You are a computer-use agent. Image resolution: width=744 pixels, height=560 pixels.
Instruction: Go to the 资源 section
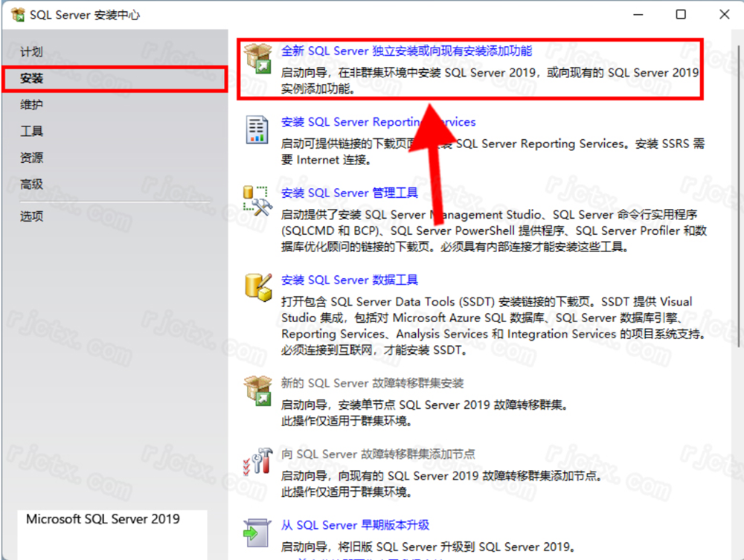coord(32,158)
